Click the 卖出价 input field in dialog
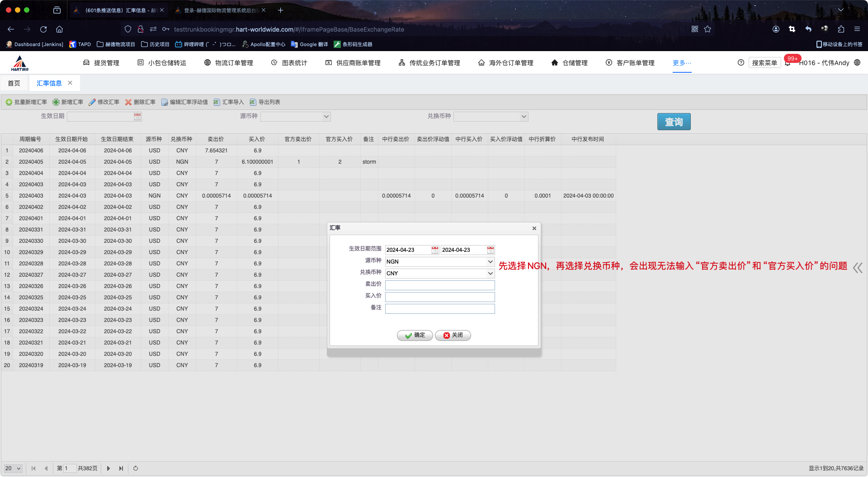Viewport: 868px width, 477px height. point(439,285)
